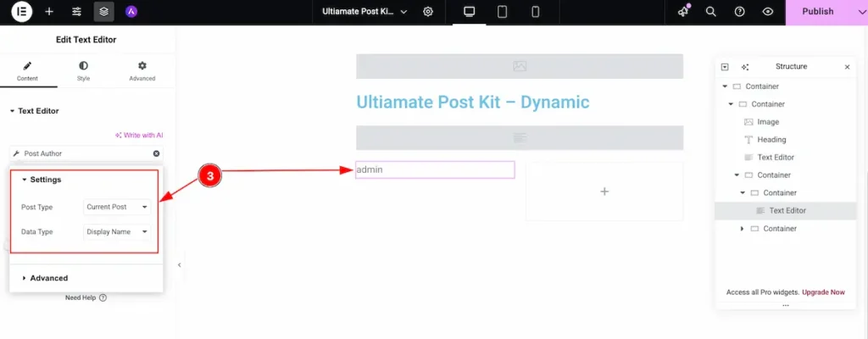Switch to mobile device view
The image size is (868, 339).
(x=535, y=12)
